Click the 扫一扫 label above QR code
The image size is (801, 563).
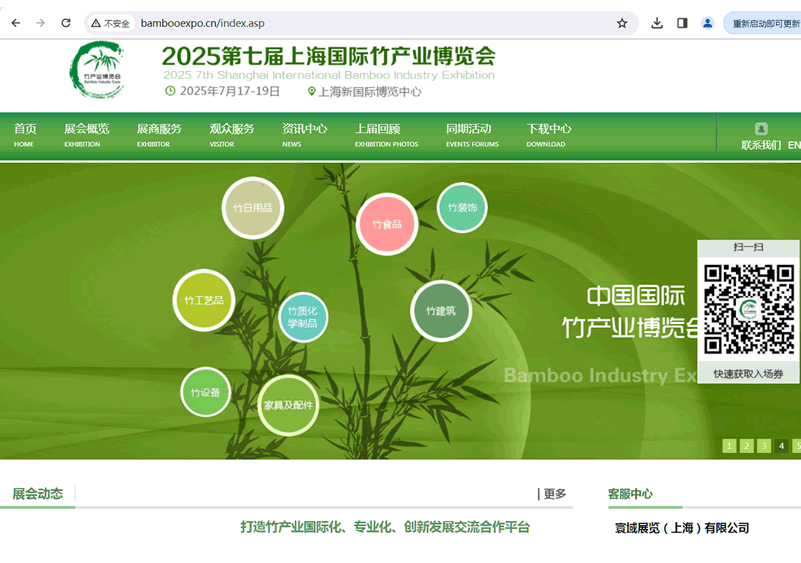(748, 247)
